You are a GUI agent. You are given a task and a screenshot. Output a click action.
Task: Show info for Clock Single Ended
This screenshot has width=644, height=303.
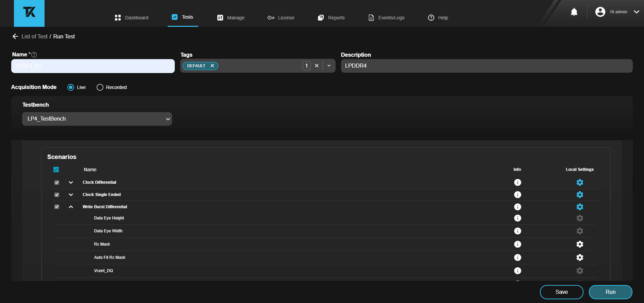tap(518, 195)
